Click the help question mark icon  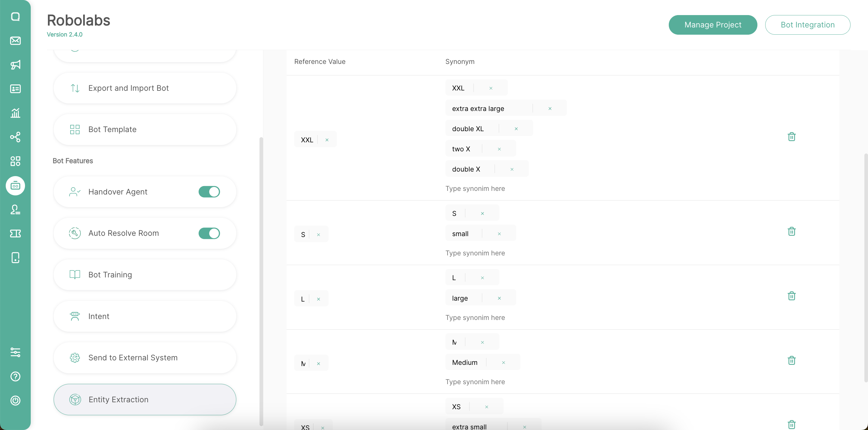[15, 376]
